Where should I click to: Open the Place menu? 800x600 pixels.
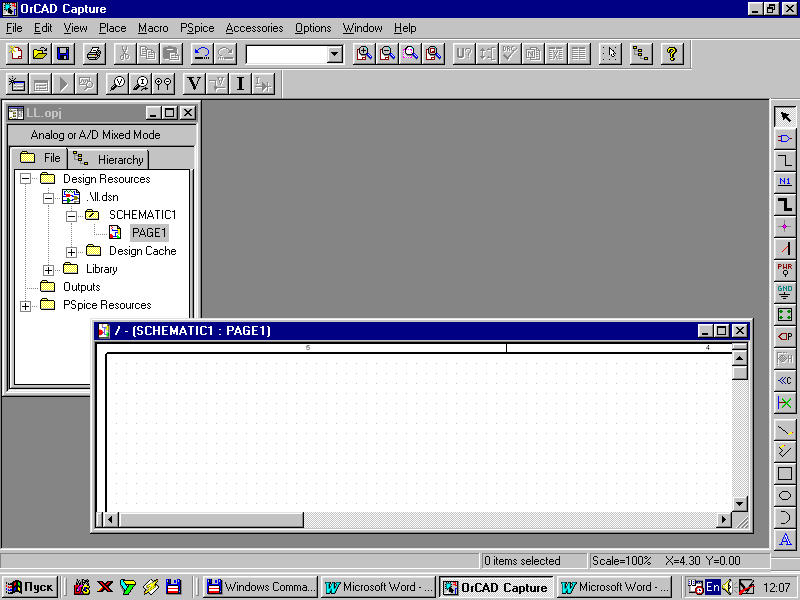click(113, 28)
